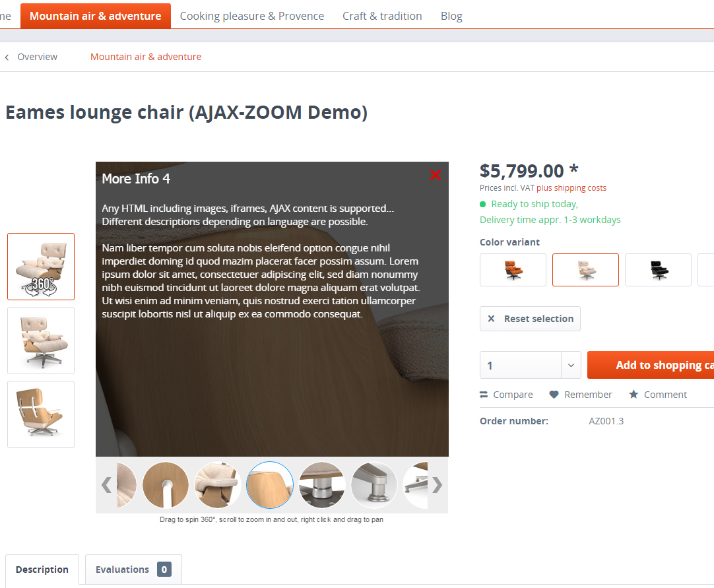714x588 pixels.
Task: Go to previous hotspot thumbnails in carousel
Action: pyautogui.click(x=106, y=485)
